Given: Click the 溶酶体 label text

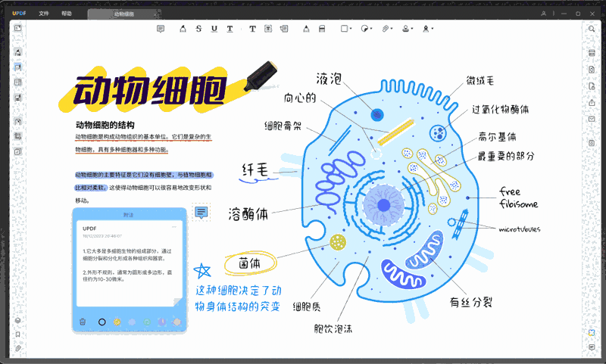Looking at the screenshot, I should click(248, 214).
